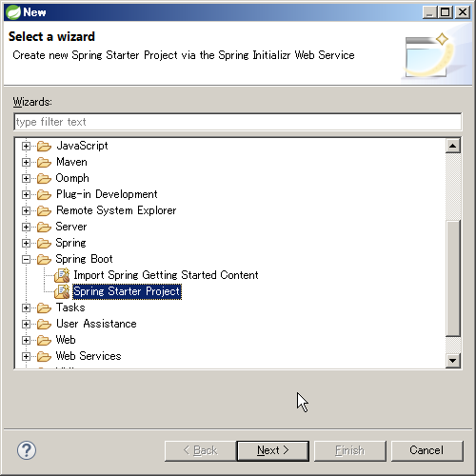Screen dimensions: 476x476
Task: Select the JavaScript category label
Action: point(82,146)
